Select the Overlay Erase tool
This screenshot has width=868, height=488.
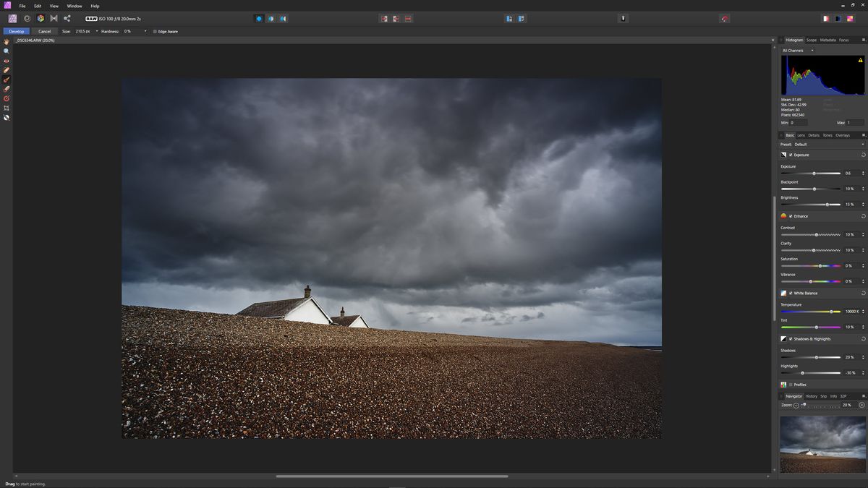(7, 89)
